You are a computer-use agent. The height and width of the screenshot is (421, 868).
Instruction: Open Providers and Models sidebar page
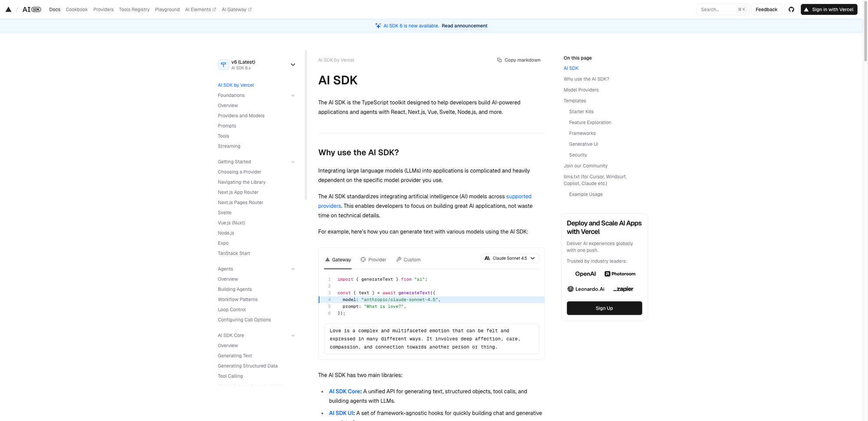pyautogui.click(x=241, y=116)
